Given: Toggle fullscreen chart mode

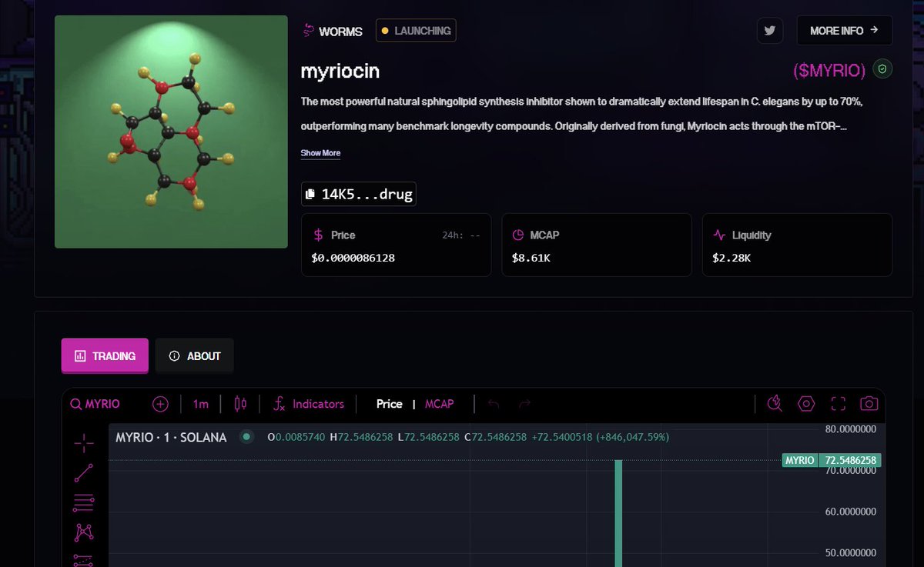Looking at the screenshot, I should (x=838, y=404).
